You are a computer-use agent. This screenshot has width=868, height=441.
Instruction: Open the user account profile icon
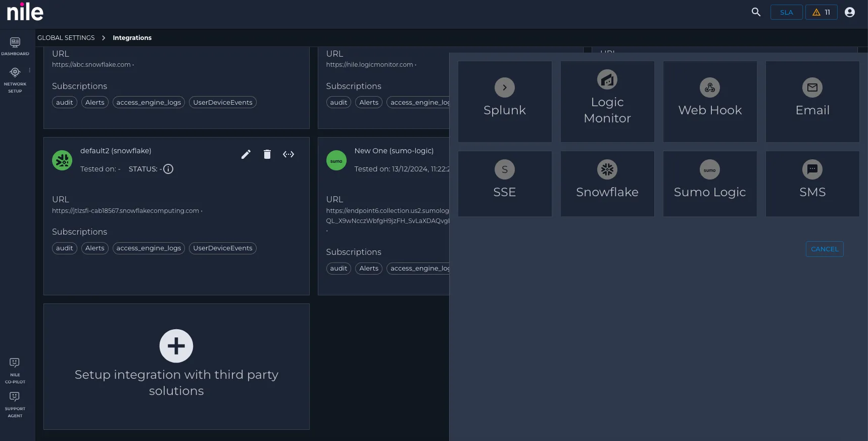(850, 12)
